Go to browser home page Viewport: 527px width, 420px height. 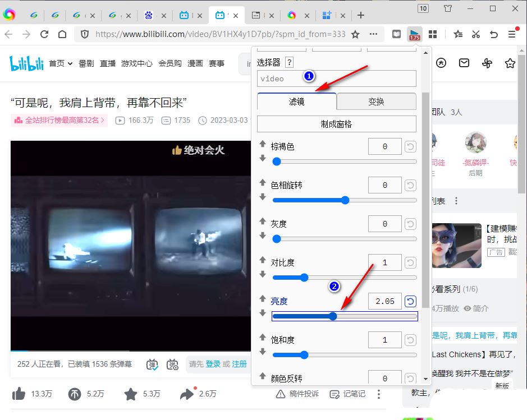[x=62, y=34]
